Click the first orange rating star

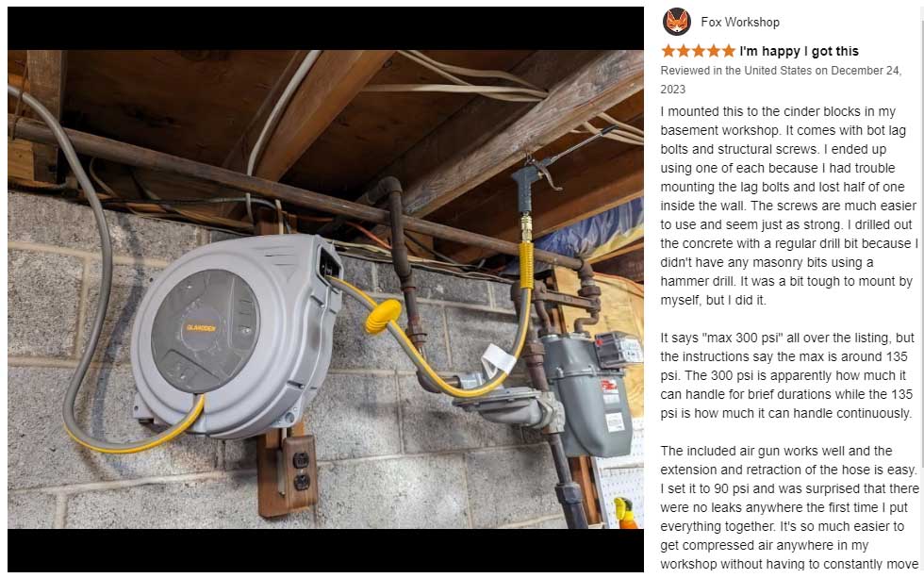point(668,51)
